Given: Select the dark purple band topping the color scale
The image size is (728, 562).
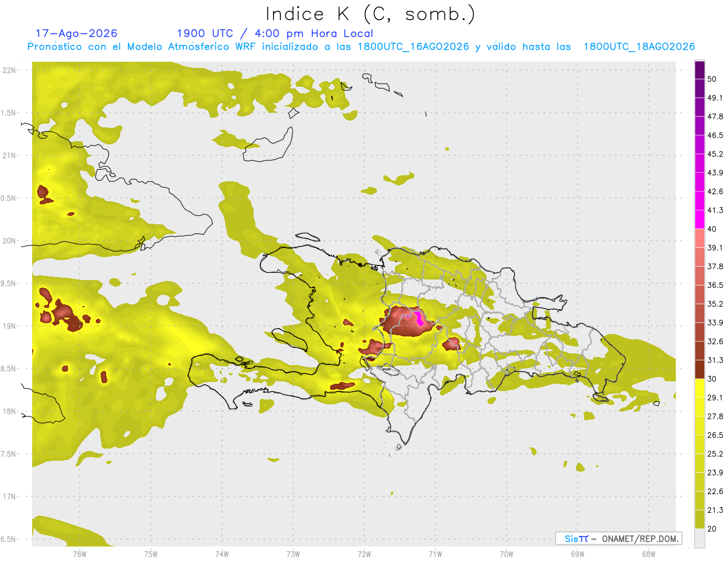Looking at the screenshot, I should tap(699, 70).
